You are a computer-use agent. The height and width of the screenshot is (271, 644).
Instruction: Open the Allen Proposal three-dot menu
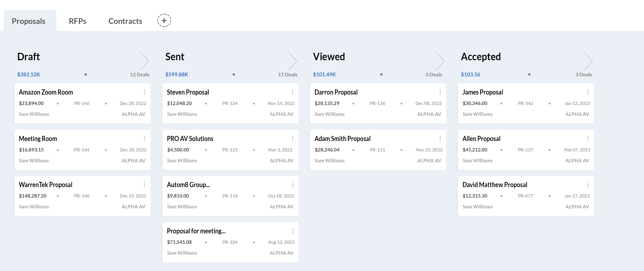pos(588,138)
